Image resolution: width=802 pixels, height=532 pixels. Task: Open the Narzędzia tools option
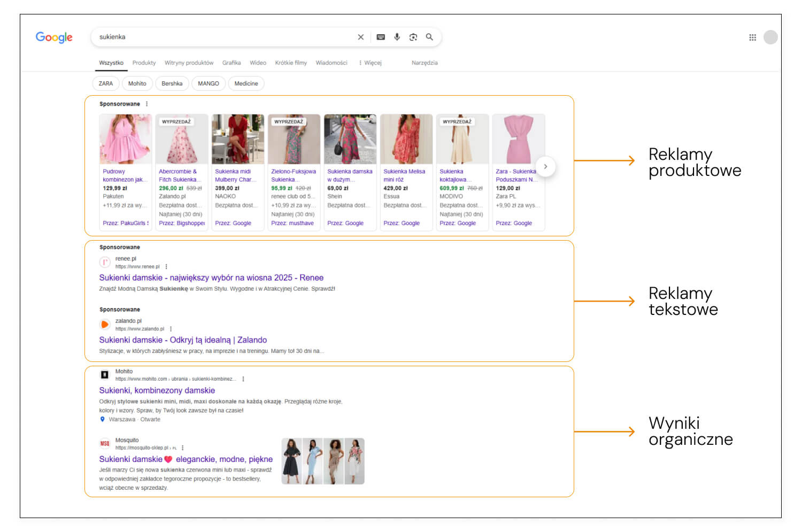[x=425, y=63]
